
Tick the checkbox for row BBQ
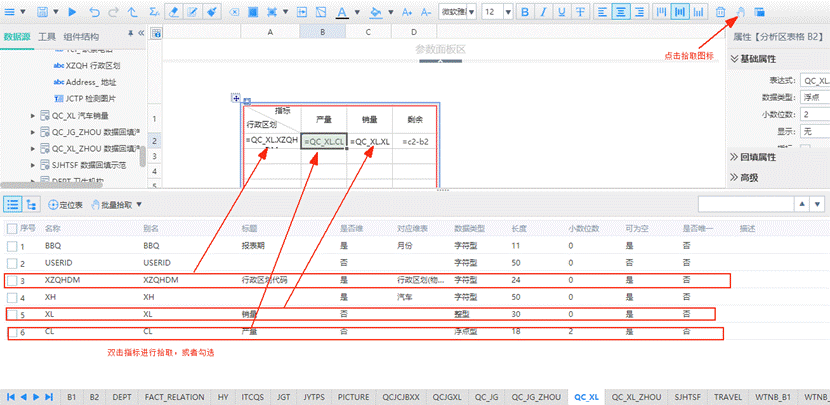[x=12, y=246]
